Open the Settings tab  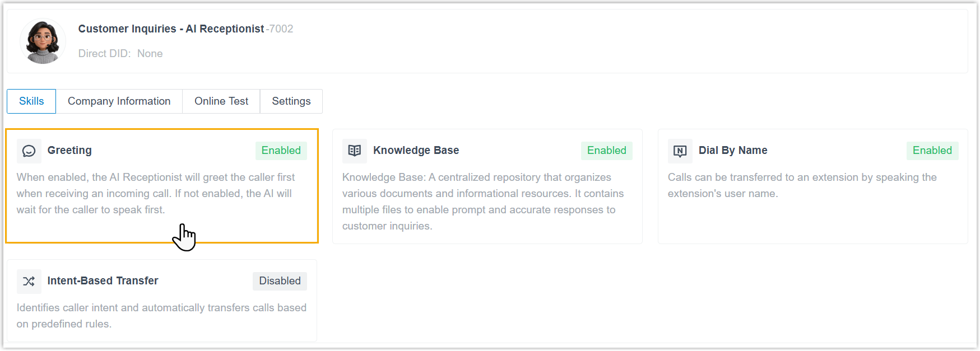[291, 101]
